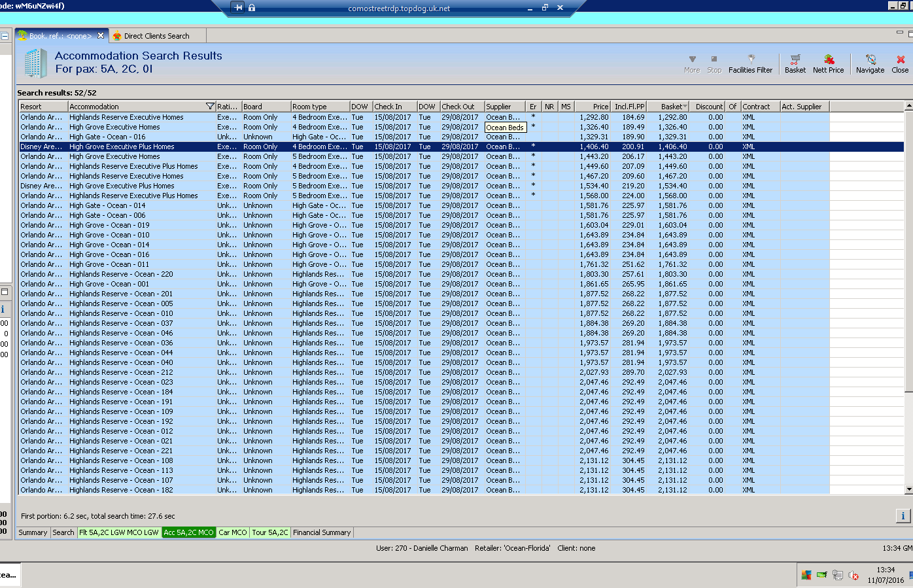This screenshot has height=588, width=913.
Task: Go to Flt 5A,2C LGW MCO LGW tab
Action: click(119, 532)
